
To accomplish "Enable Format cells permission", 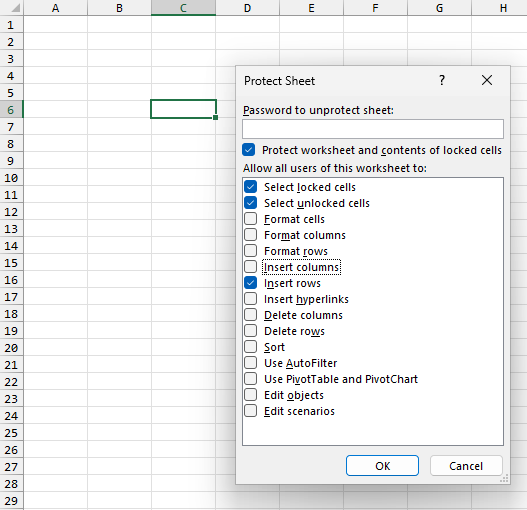I will tap(251, 219).
